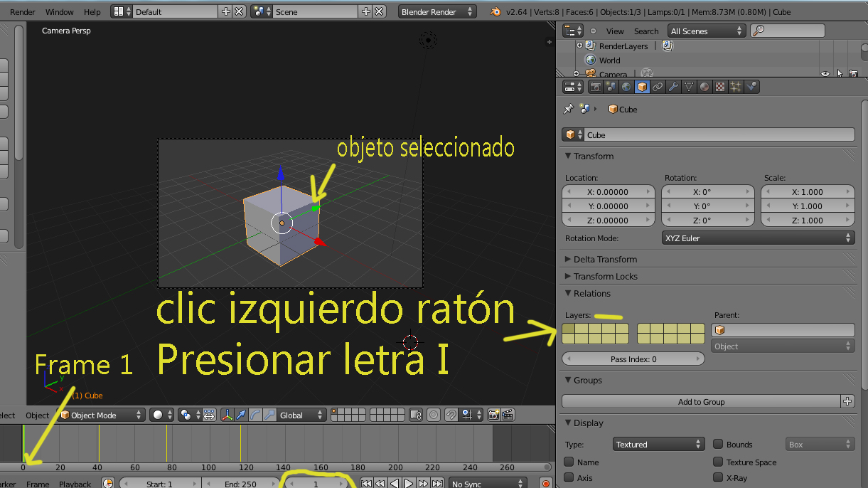
Task: Click the Add to Group button
Action: click(x=702, y=401)
